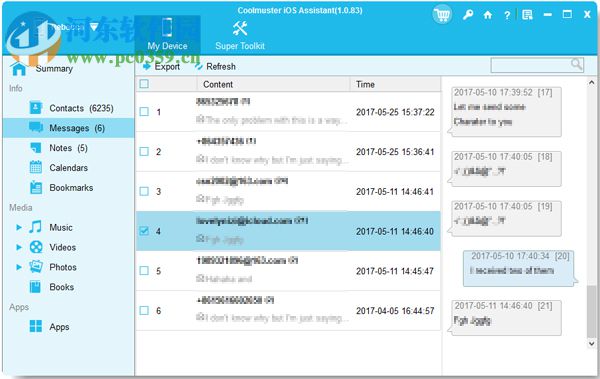The width and height of the screenshot is (600, 379).
Task: Click chat bubble numbered [17]
Action: 505,111
